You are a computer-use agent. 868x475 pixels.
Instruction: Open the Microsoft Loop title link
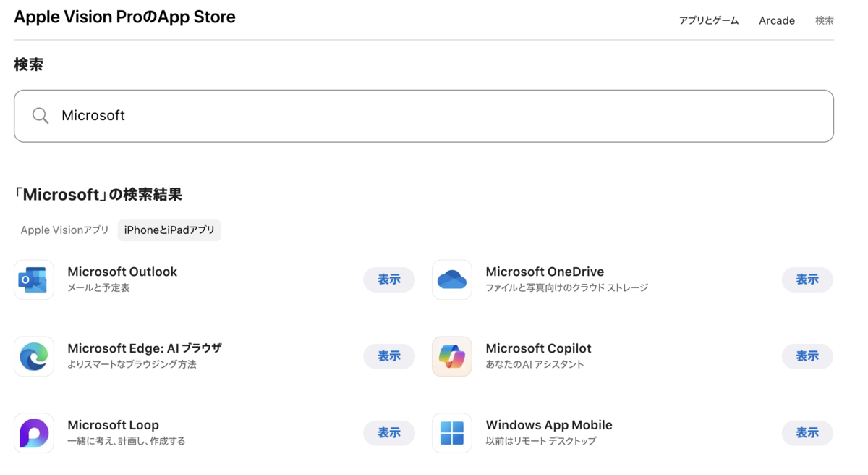tap(113, 425)
